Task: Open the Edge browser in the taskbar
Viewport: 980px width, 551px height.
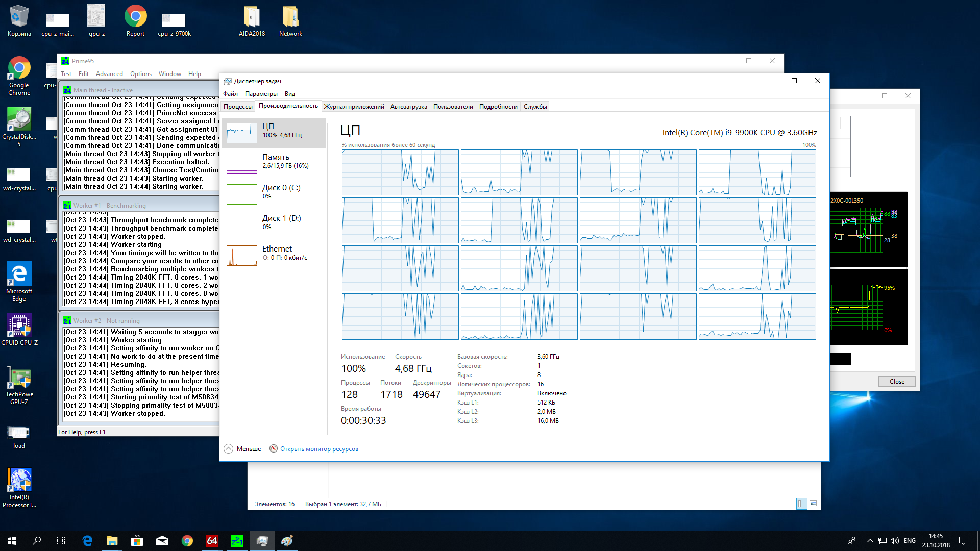Action: click(87, 541)
